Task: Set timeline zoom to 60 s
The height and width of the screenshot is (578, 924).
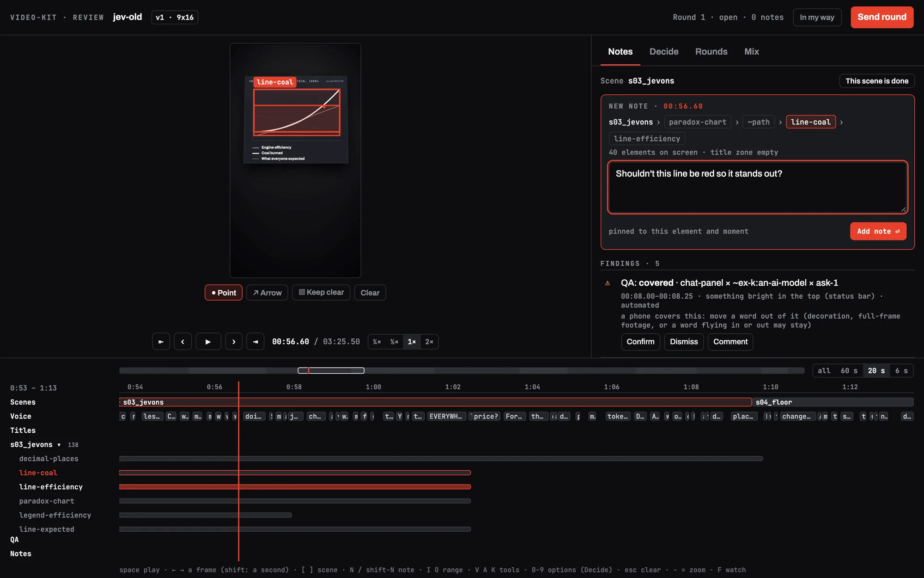Action: (x=849, y=371)
